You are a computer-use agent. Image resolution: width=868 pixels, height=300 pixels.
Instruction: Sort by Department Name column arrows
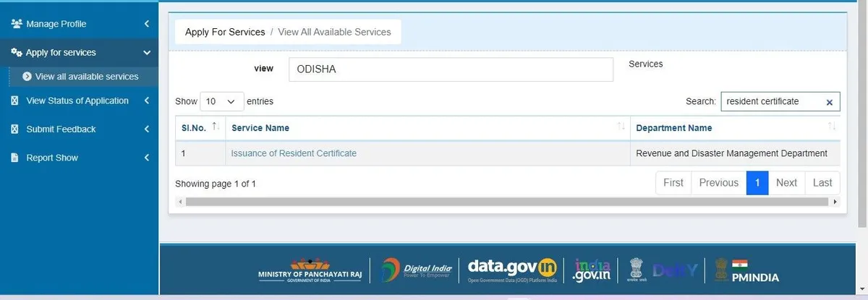[x=832, y=127]
